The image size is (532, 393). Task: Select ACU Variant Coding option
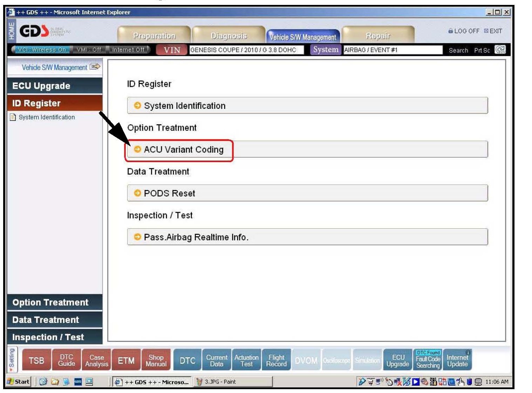184,150
